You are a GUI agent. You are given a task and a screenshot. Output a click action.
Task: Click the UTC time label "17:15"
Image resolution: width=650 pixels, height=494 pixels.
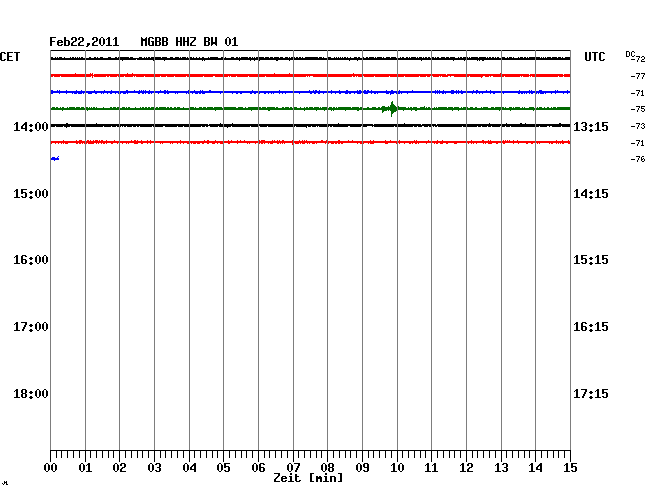tap(591, 394)
